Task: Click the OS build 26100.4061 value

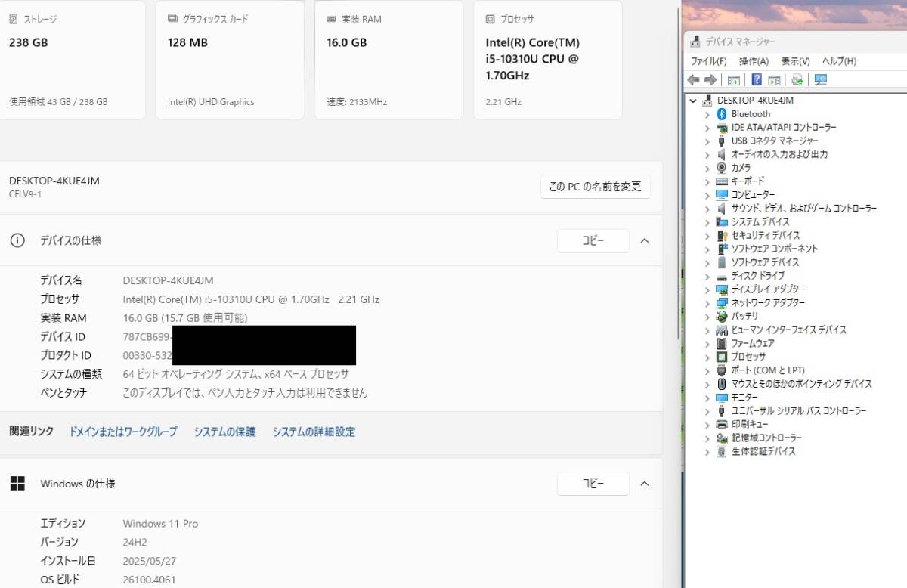Action: pyautogui.click(x=149, y=580)
